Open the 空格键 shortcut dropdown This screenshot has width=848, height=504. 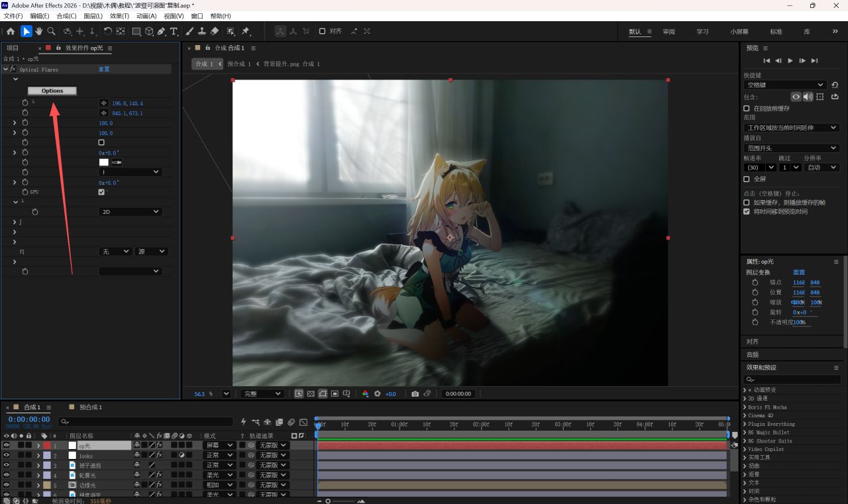coord(785,85)
